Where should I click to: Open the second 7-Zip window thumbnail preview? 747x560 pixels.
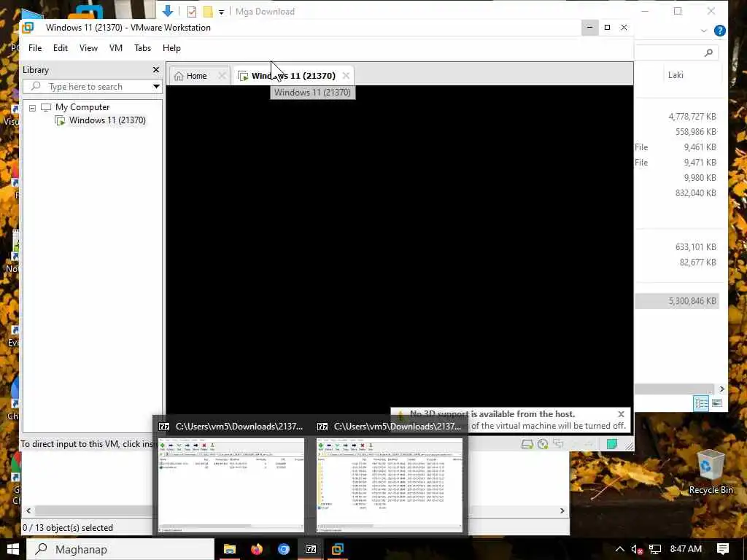point(390,485)
